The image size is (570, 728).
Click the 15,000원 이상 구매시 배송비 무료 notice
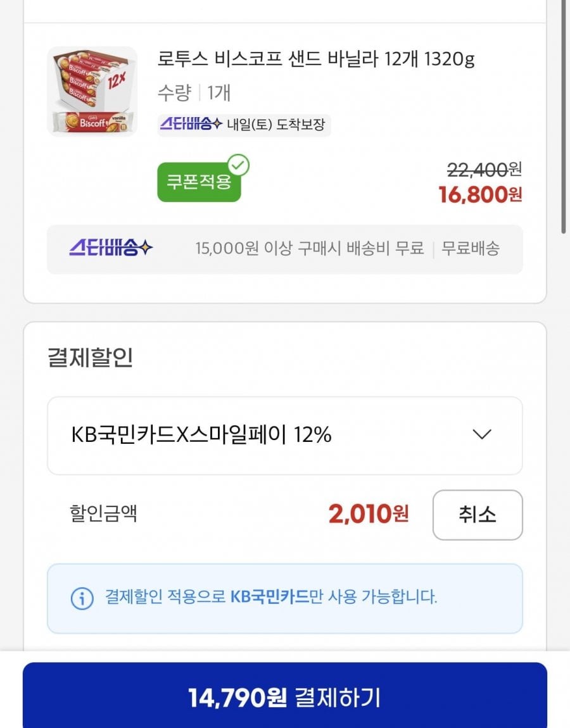[x=310, y=248]
